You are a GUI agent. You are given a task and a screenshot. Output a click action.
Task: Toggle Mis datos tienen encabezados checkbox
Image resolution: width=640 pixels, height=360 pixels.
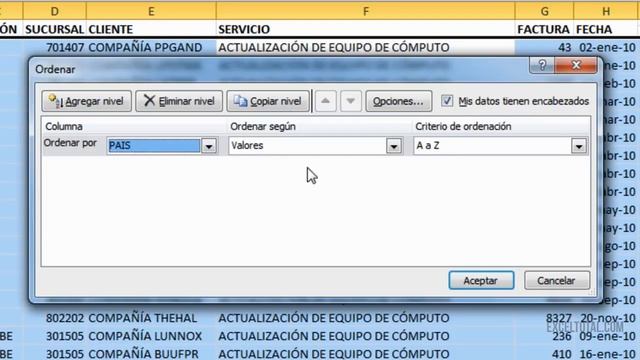[447, 101]
